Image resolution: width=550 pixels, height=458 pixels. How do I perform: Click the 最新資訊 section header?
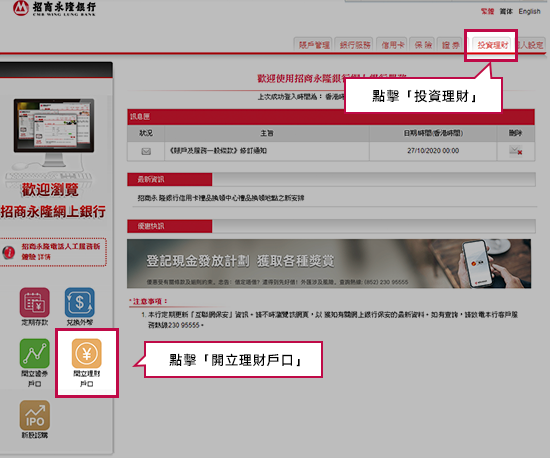coord(169,179)
